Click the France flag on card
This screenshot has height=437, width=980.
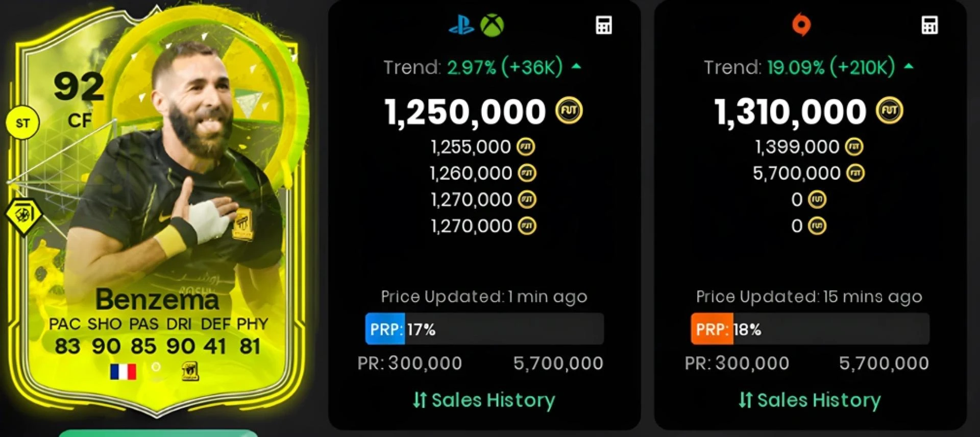(x=123, y=371)
